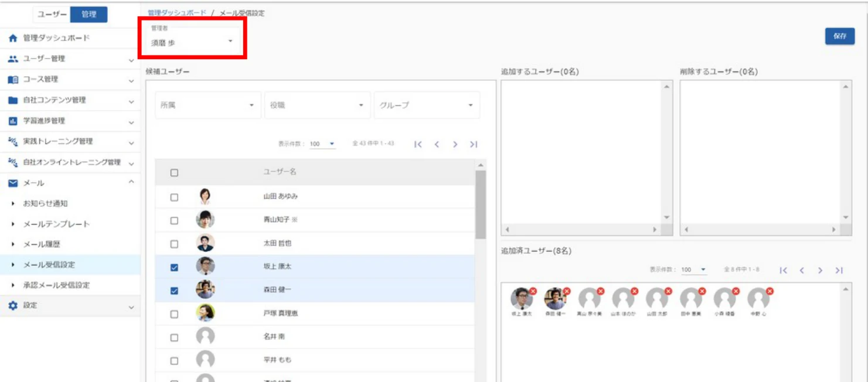
Task: Click 管理ダッシュボード breadcrumb link
Action: pyautogui.click(x=177, y=13)
